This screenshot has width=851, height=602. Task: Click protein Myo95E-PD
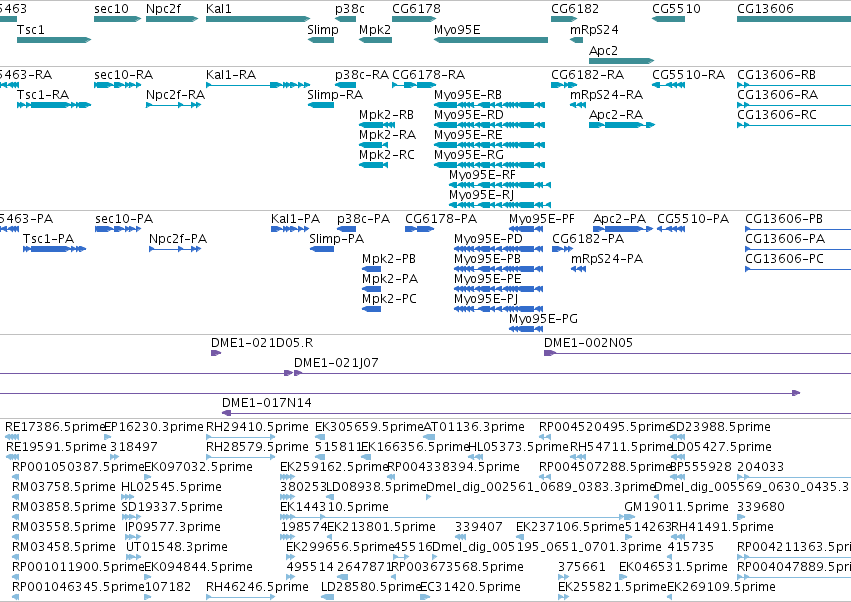click(498, 249)
